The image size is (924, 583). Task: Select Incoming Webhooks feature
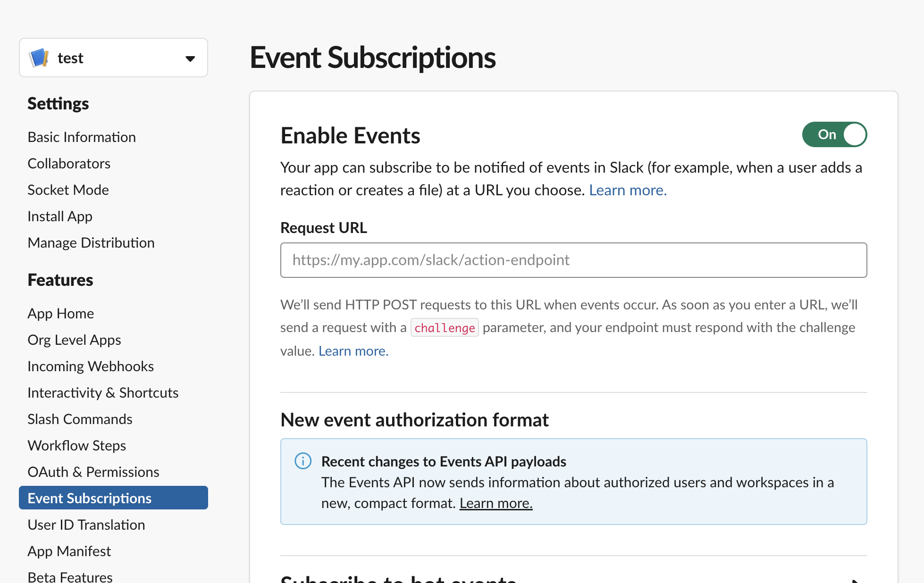click(91, 366)
